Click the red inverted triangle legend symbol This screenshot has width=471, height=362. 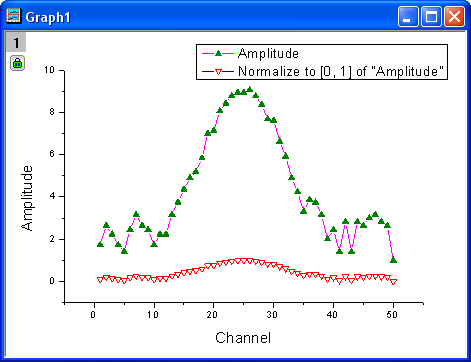coord(218,72)
